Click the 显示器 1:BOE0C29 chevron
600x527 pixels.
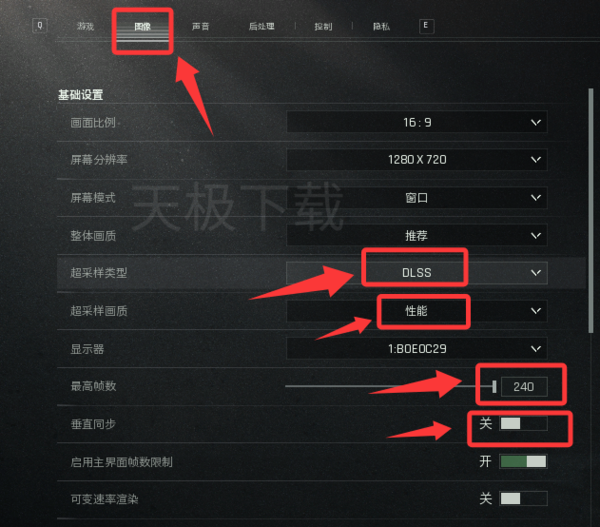click(x=536, y=349)
